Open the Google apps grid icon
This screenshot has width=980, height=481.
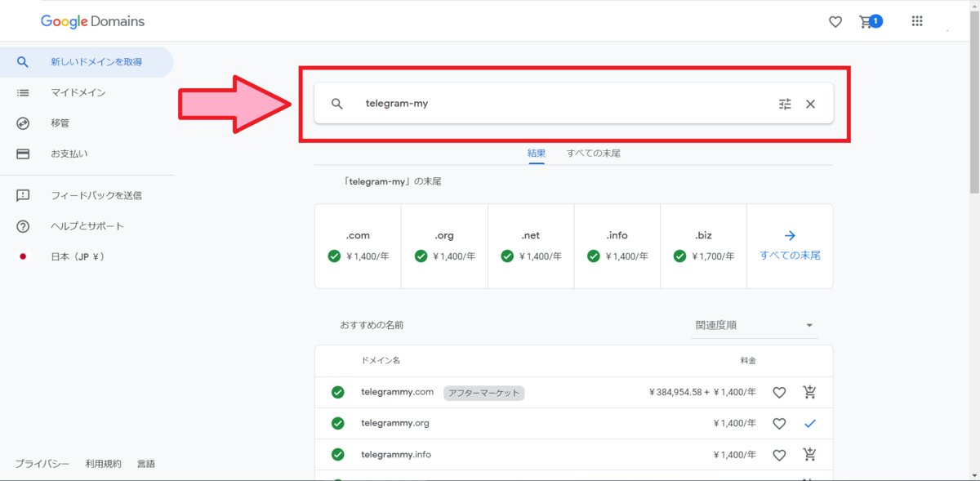(x=917, y=21)
